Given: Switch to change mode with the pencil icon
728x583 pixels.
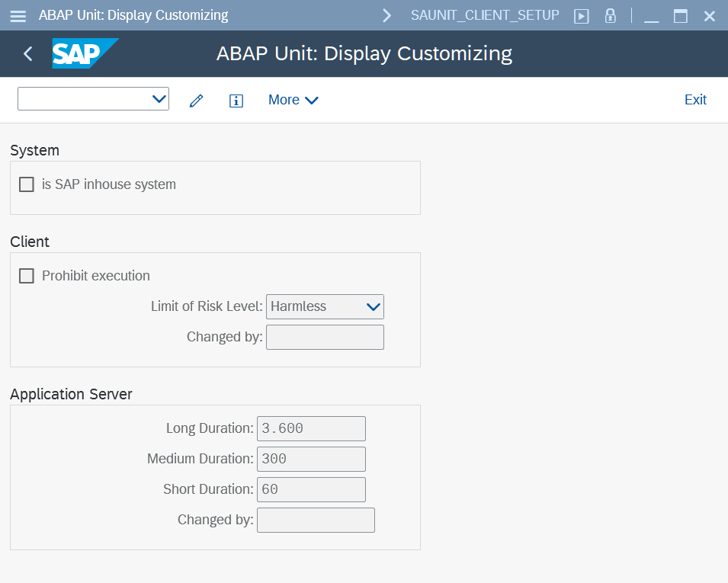Looking at the screenshot, I should tap(197, 101).
